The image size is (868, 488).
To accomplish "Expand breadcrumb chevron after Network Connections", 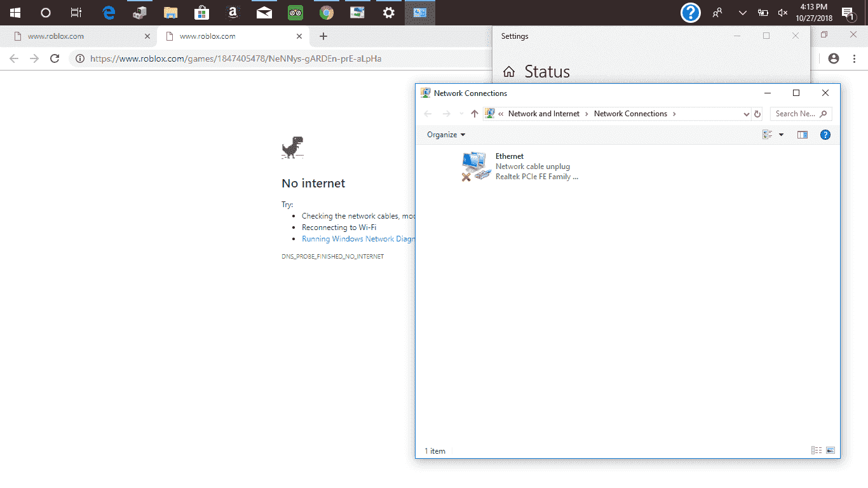I will [674, 114].
